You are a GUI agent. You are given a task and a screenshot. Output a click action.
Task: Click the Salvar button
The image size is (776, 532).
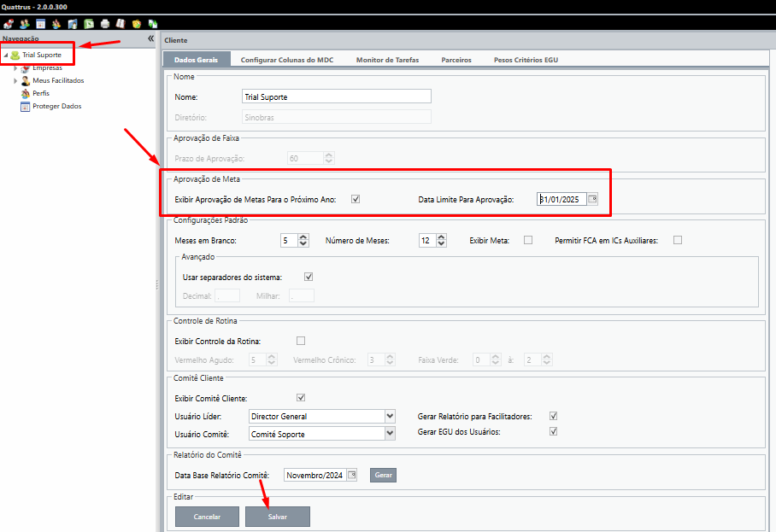[x=278, y=517]
